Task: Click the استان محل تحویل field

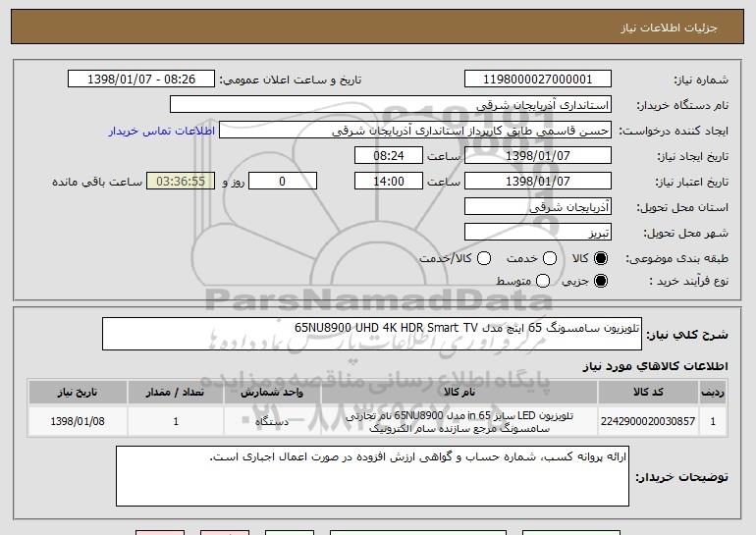Action: (x=538, y=207)
